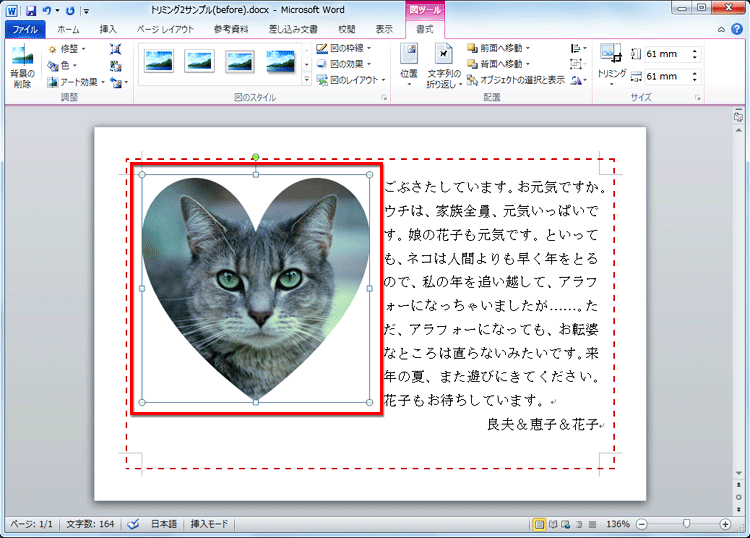Apply the second picture style thumbnail
This screenshot has height=538, width=750.
199,61
